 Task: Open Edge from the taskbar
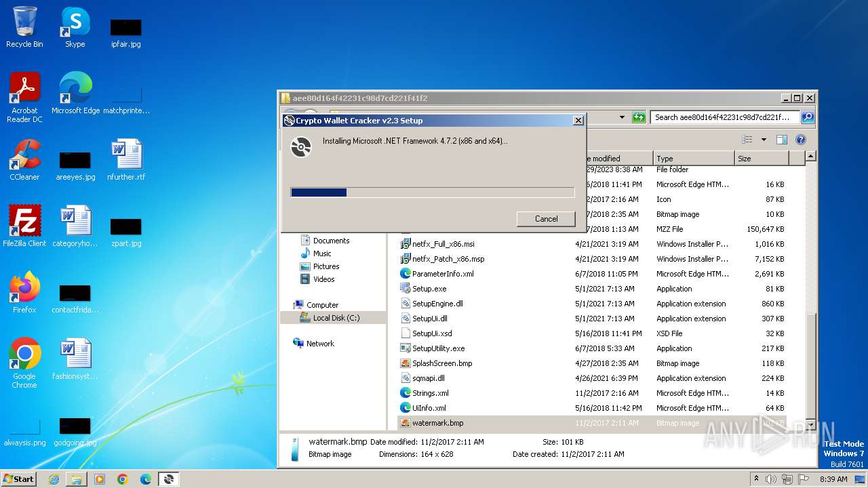point(146,479)
